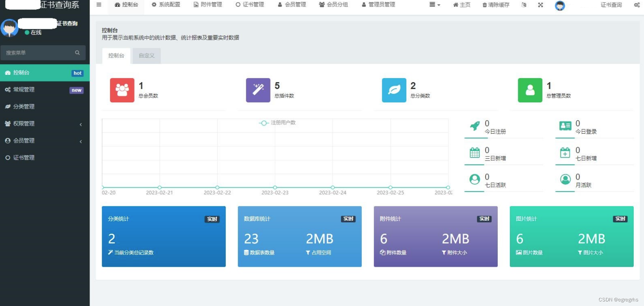Click the 2023-02-21 chart data point

160,187
